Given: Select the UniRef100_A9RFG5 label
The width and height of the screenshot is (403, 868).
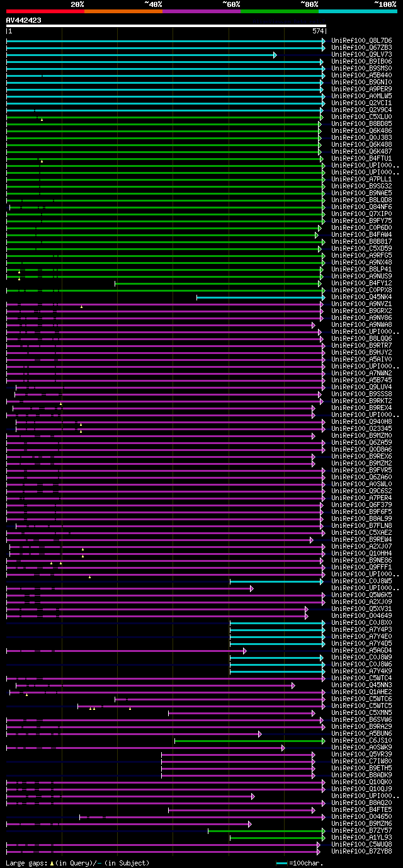Looking at the screenshot, I should 361,256.
